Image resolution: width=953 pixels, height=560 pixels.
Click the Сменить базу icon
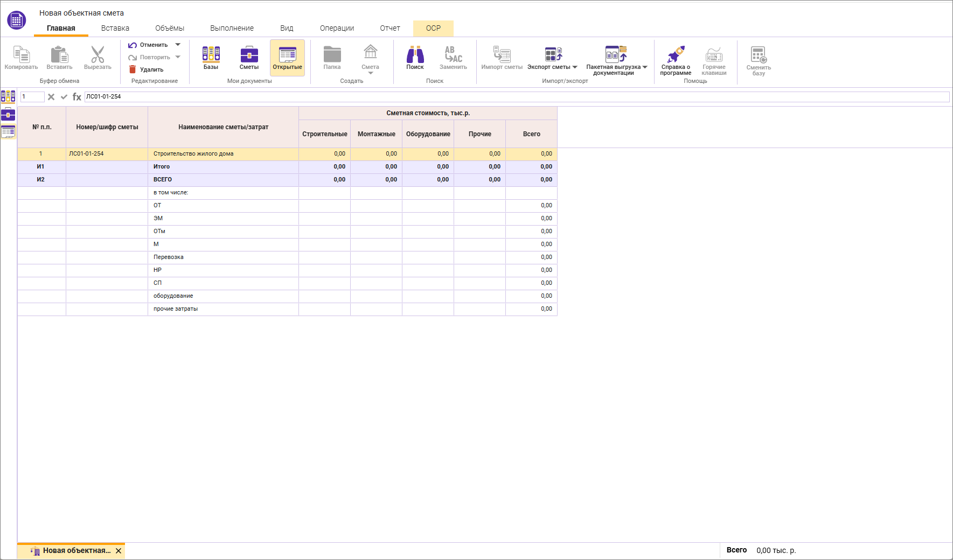(x=759, y=55)
